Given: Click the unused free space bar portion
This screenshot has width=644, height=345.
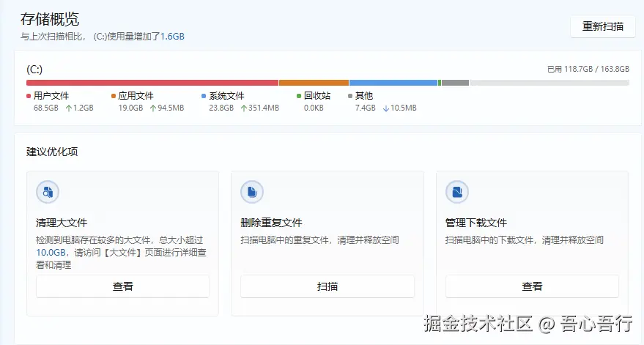Looking at the screenshot, I should point(549,83).
